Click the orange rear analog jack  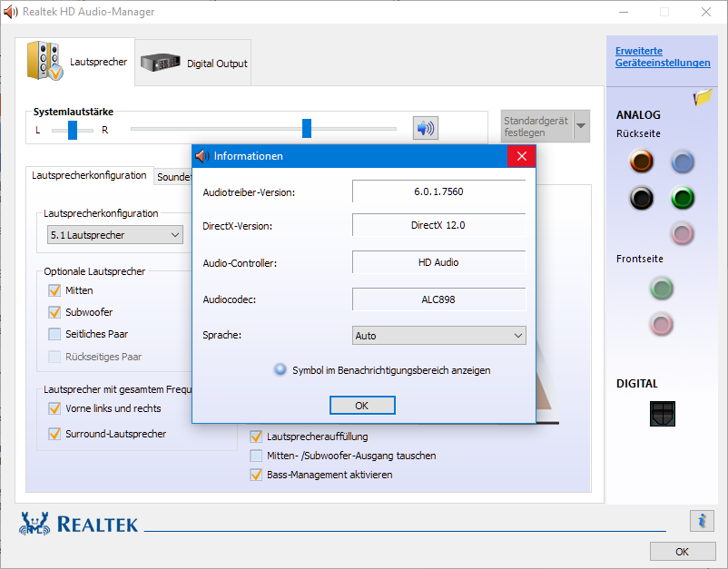pos(641,161)
